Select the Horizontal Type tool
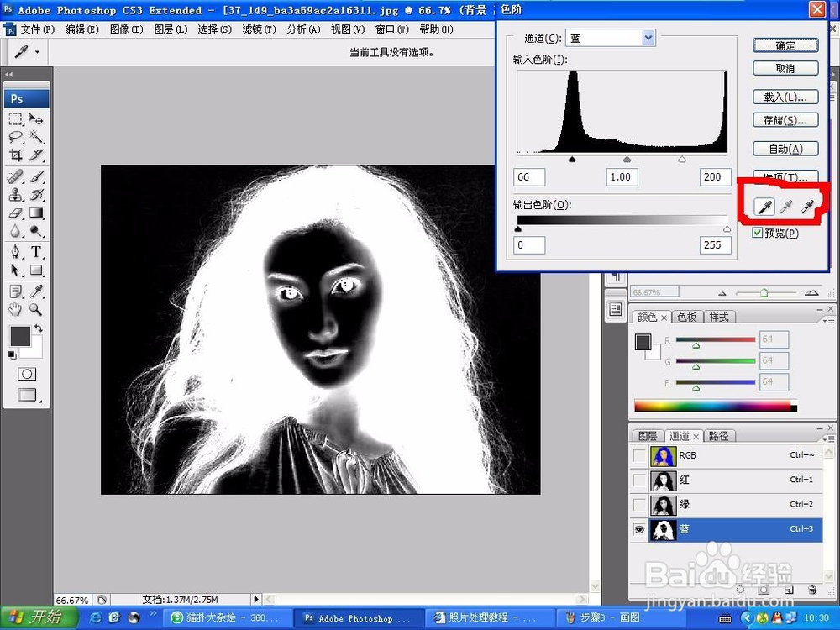This screenshot has width=840, height=630. point(34,249)
